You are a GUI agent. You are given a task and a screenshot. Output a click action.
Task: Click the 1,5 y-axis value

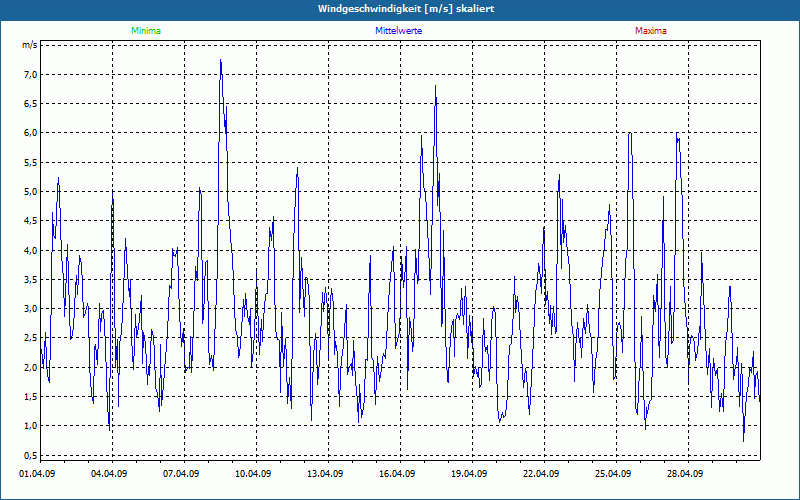31,396
